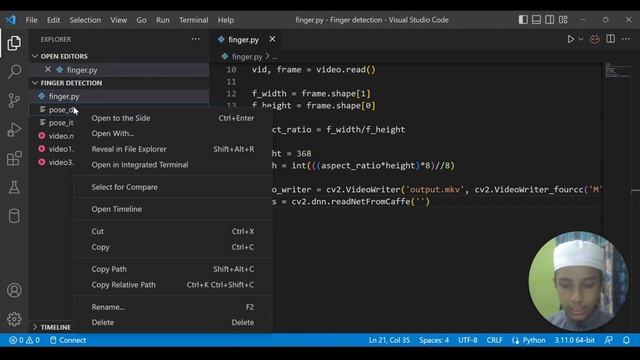
Task: Open Explorer Views and More Actions ellipsis
Action: (x=196, y=39)
